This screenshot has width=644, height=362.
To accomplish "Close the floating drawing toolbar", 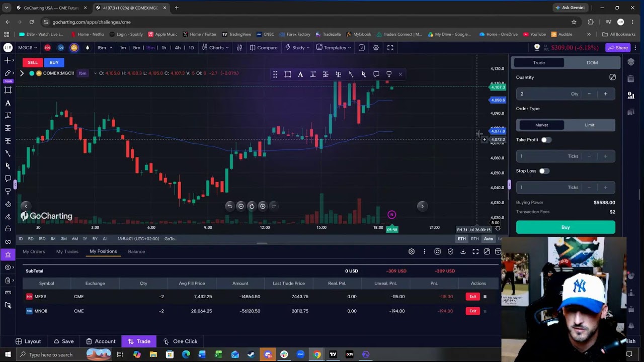I will (400, 74).
